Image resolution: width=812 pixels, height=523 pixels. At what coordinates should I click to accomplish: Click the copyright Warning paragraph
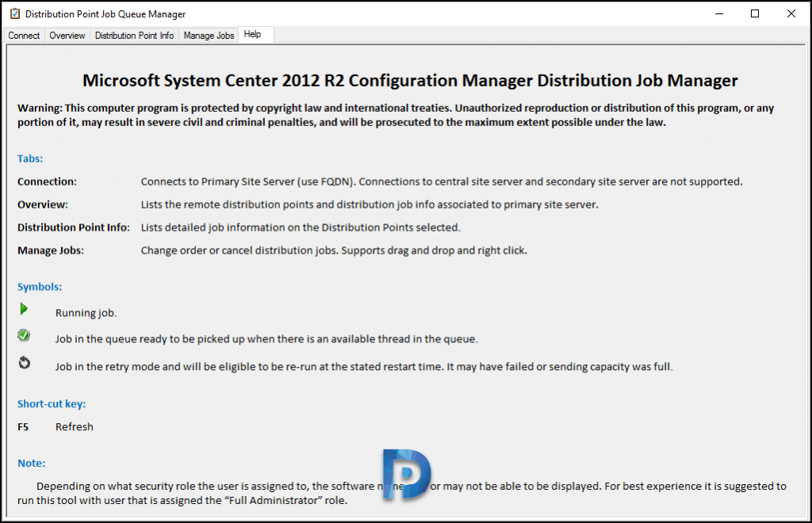396,116
